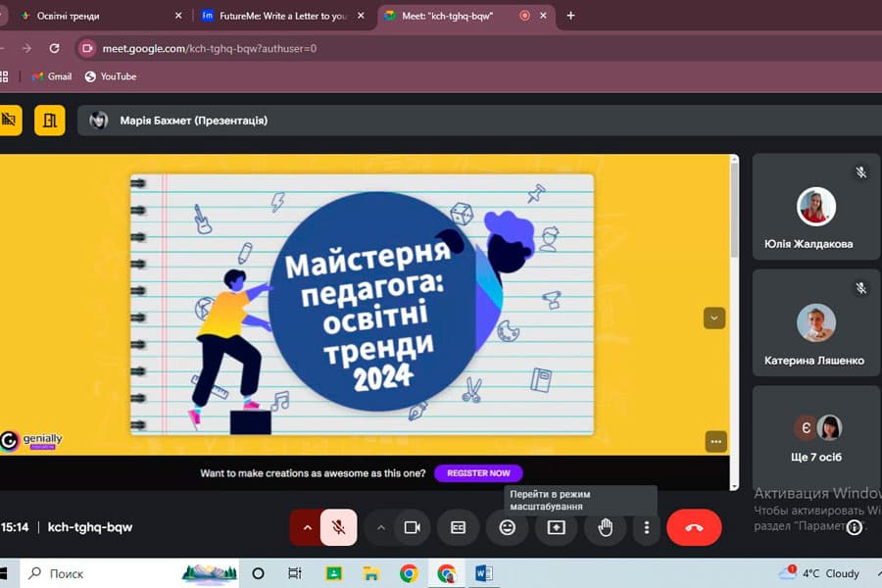Open the three-dot menu on the presentation tile
The width and height of the screenshot is (882, 588).
click(715, 441)
